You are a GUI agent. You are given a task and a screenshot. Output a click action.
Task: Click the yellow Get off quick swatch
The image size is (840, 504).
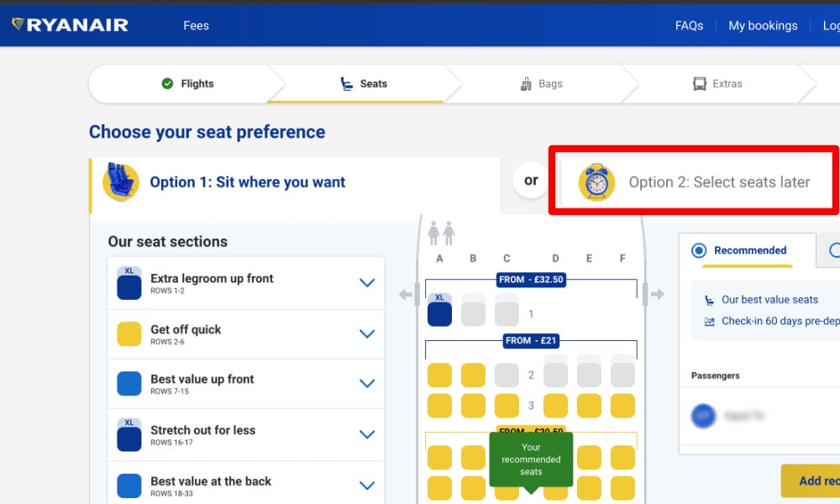click(x=129, y=333)
